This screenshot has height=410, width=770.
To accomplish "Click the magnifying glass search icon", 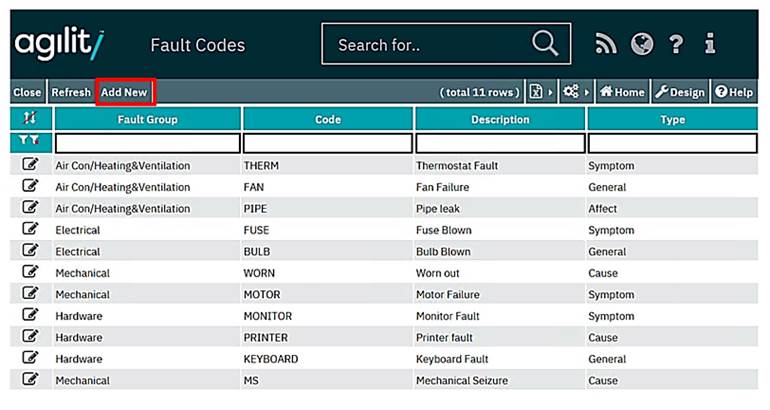I will (x=544, y=44).
